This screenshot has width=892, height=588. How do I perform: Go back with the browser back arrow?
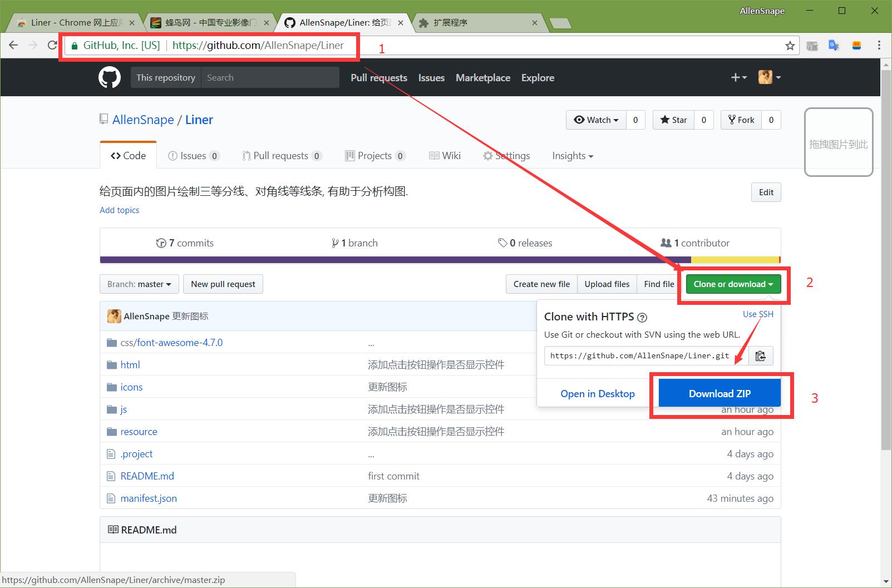[x=14, y=45]
